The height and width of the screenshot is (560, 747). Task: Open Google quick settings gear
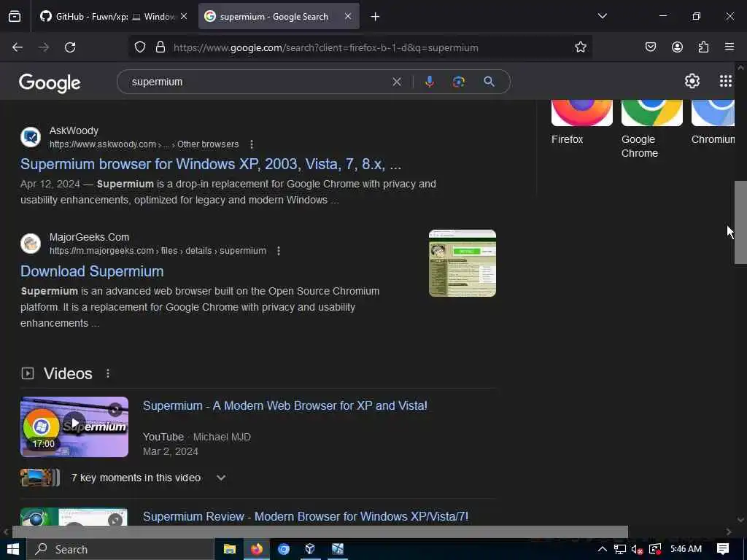click(x=692, y=81)
